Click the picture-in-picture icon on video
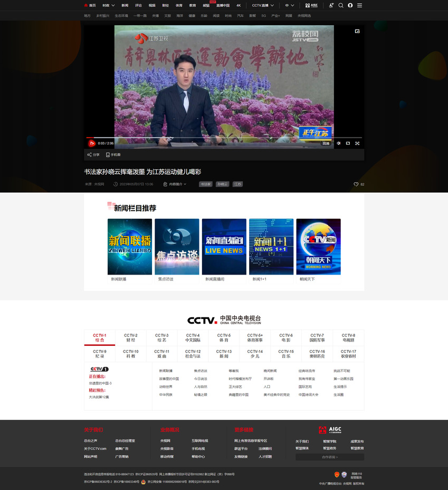448x490 pixels. [357, 31]
